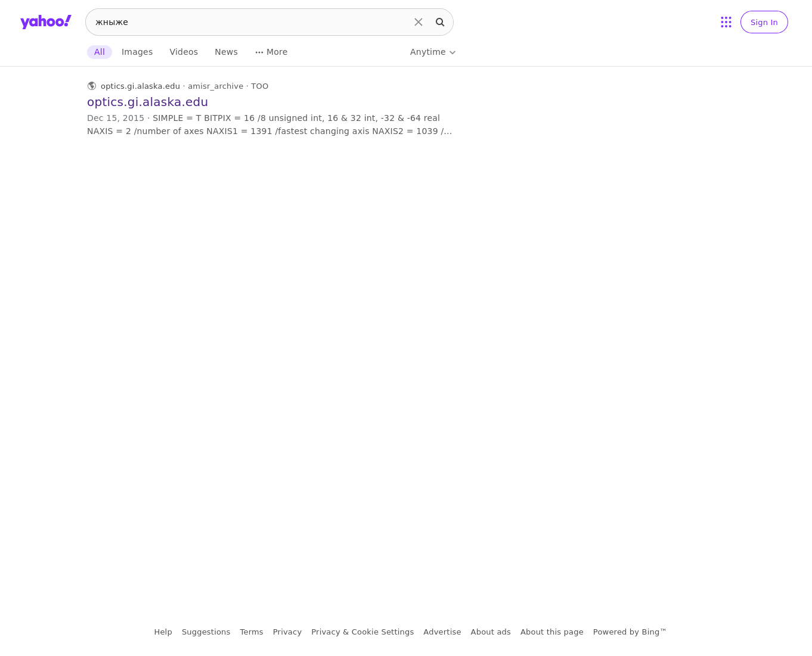This screenshot has width=812, height=656.
Task: Click the Yahoo logo
Action: pos(46,22)
